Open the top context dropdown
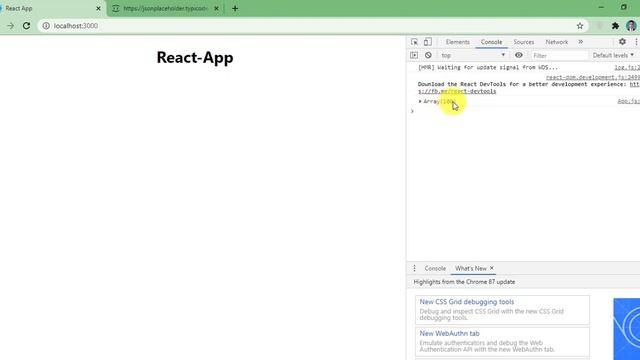640x360 pixels. point(473,55)
